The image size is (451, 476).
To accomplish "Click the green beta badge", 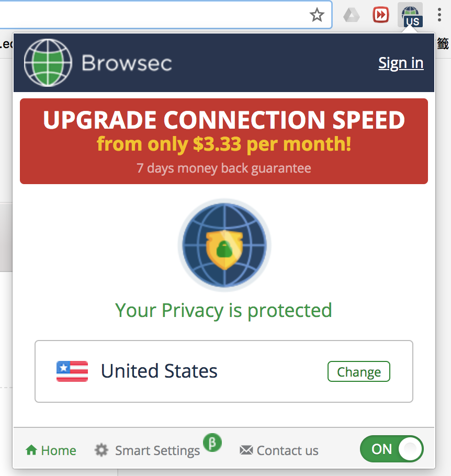I will 212,443.
